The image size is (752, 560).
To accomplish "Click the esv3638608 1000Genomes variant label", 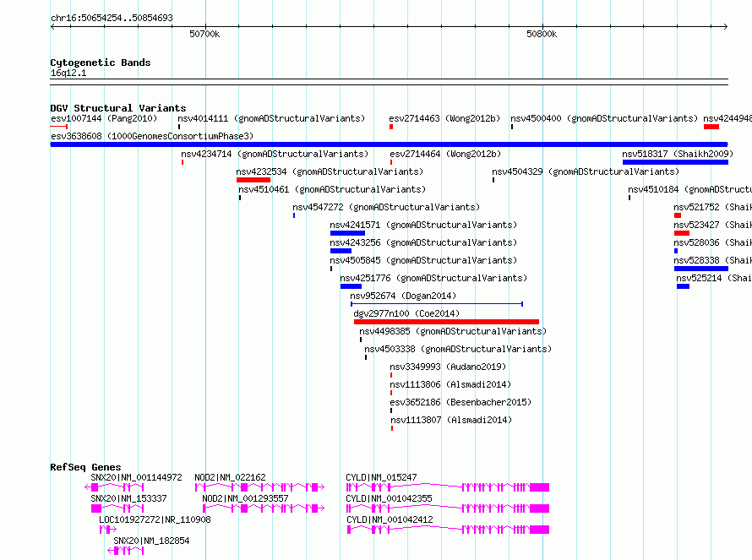I will tap(152, 136).
